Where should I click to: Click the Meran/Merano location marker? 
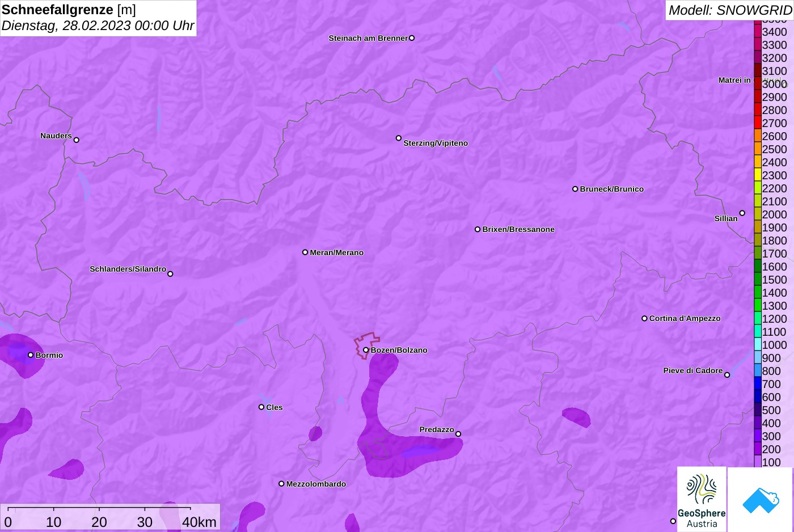pyautogui.click(x=305, y=252)
